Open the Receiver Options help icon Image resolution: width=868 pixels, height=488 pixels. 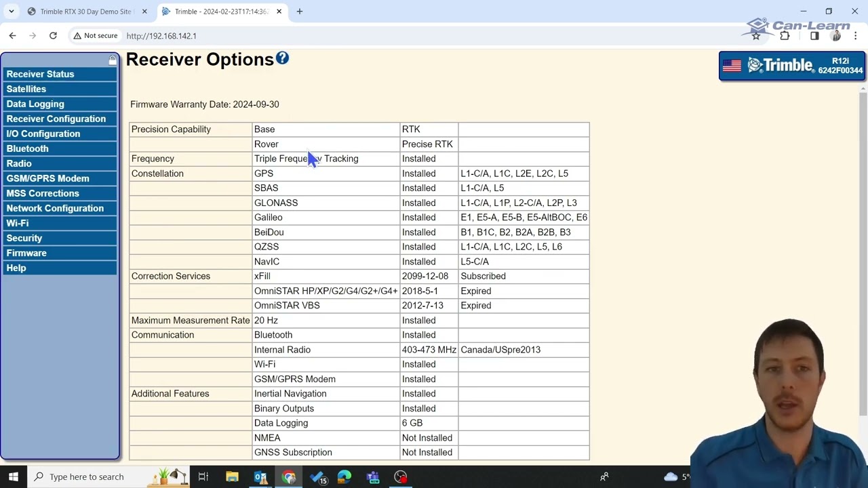(282, 59)
